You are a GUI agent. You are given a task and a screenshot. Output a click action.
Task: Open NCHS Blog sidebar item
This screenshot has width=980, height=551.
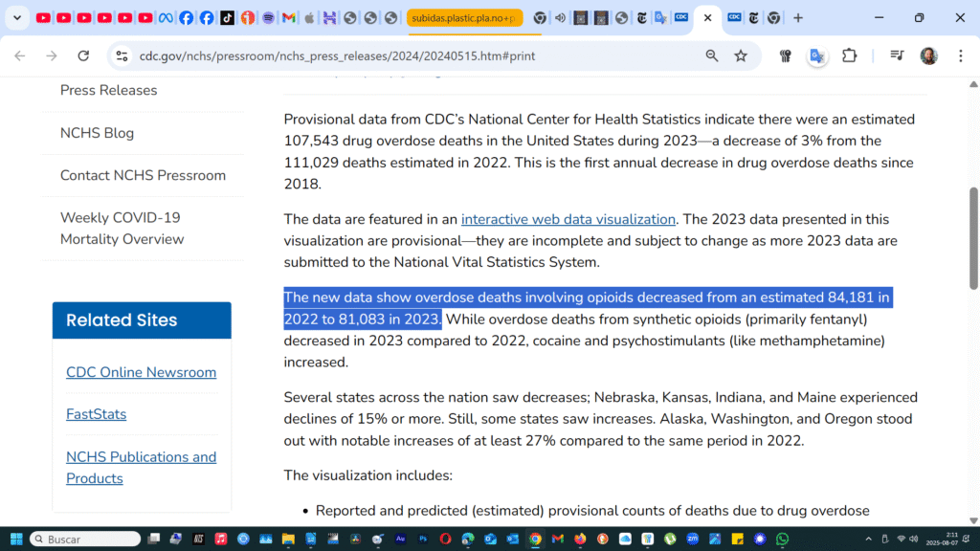tap(97, 133)
